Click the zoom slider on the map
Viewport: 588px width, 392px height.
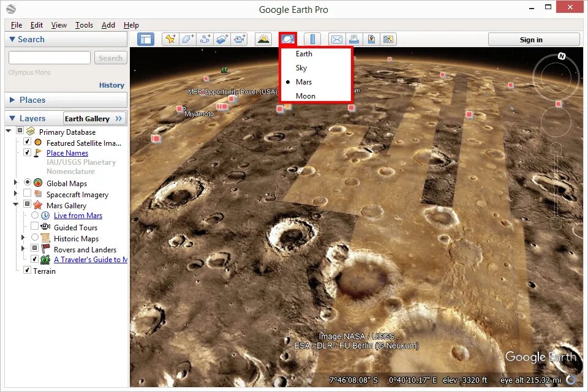(556, 186)
